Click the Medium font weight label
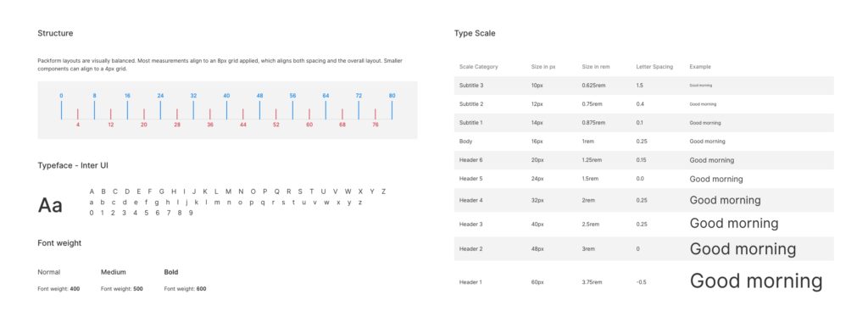 point(114,272)
